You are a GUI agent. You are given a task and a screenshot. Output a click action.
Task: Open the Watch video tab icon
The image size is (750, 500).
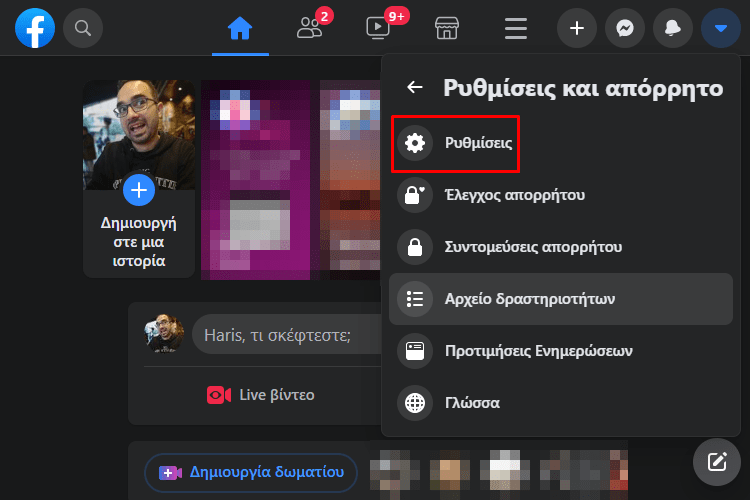click(379, 28)
